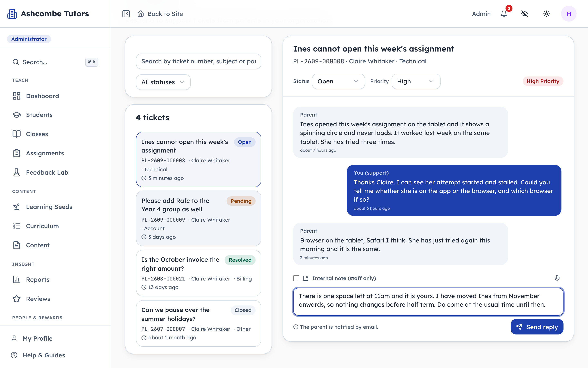
Task: Click the Admin label in header
Action: (x=481, y=14)
